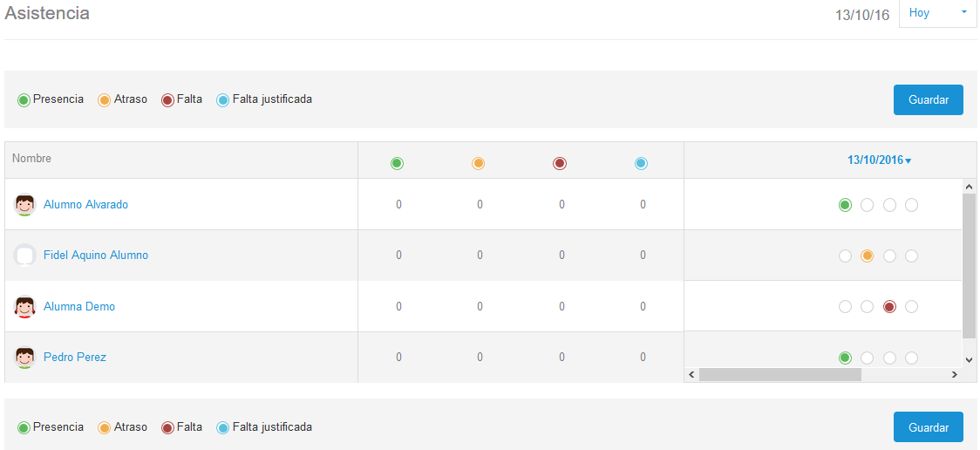Click Fidel Aquino Alumno's blank avatar
Viewport: 980px width, 450px height.
point(24,256)
